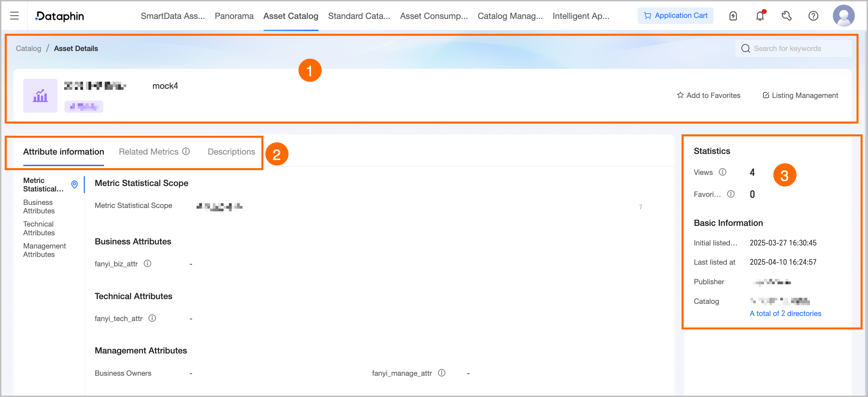Open the help question mark icon
The height and width of the screenshot is (397, 868).
click(x=813, y=16)
